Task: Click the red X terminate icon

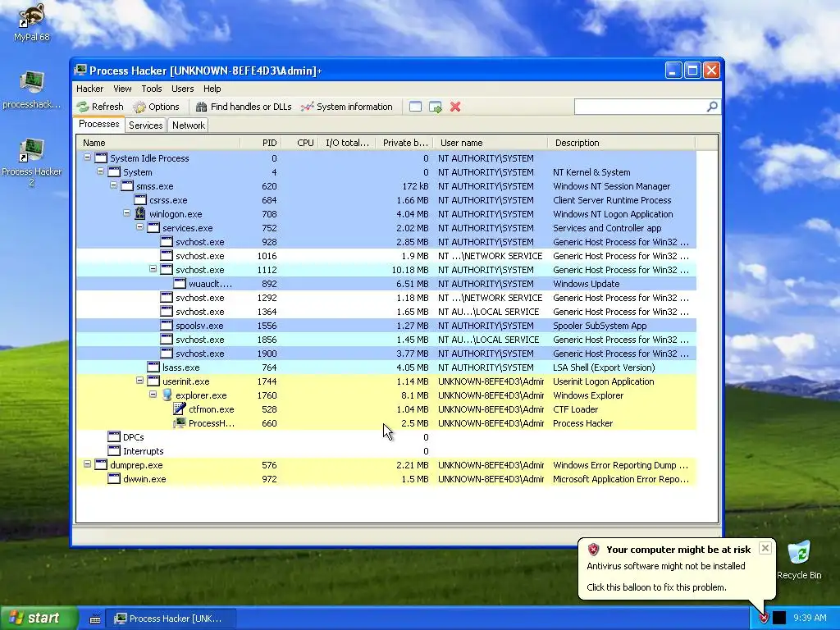Action: pos(455,107)
